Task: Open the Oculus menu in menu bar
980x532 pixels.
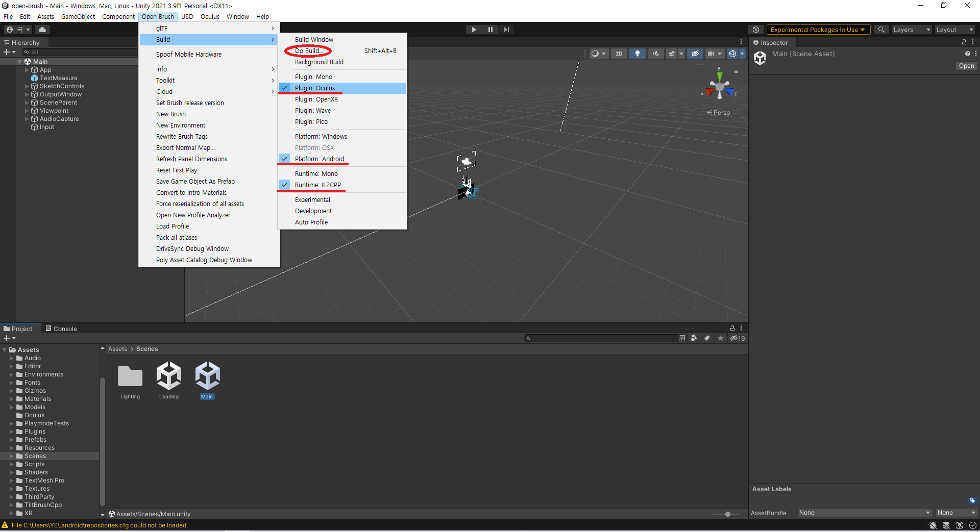Action: 210,17
